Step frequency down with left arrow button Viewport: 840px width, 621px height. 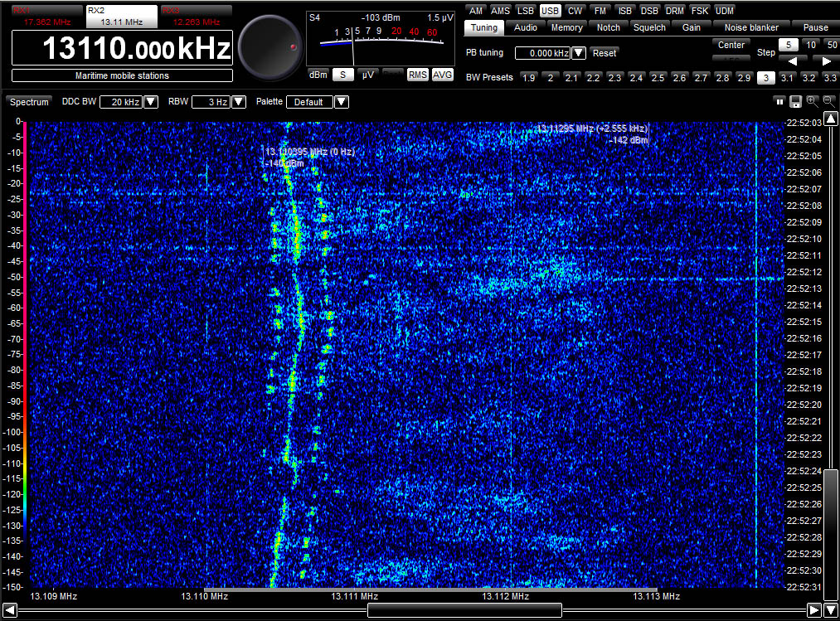tap(794, 61)
